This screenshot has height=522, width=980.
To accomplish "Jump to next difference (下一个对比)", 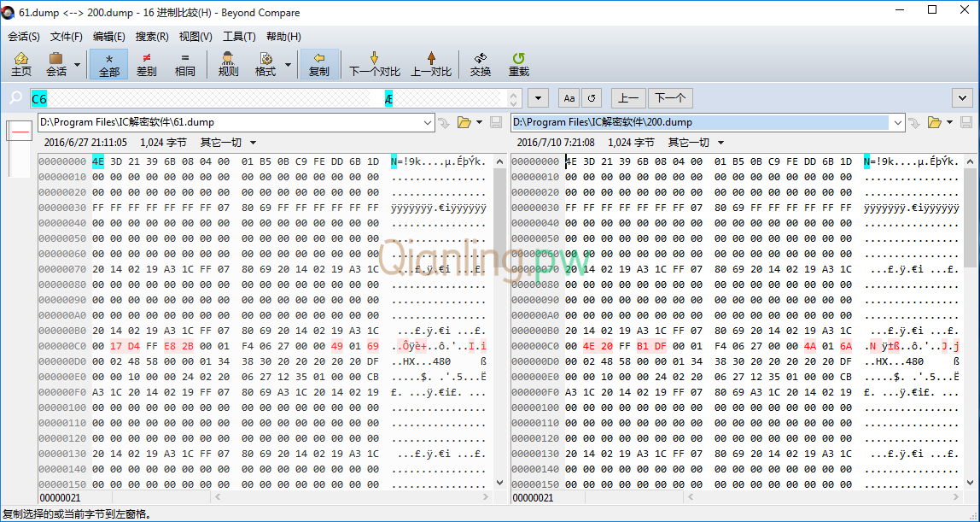I will [374, 64].
